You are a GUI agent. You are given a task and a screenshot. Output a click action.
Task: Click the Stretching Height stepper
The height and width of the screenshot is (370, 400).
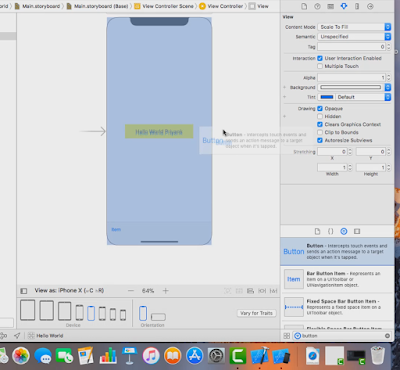click(389, 167)
